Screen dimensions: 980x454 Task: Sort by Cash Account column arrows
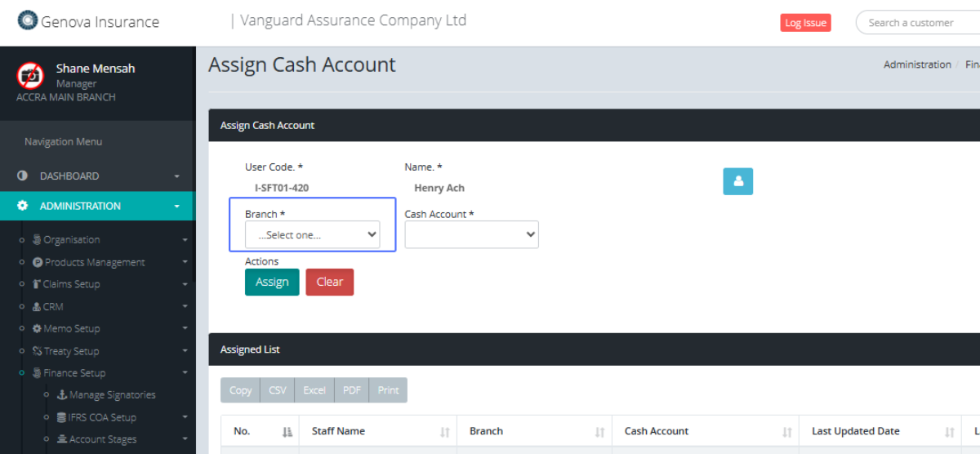point(786,432)
